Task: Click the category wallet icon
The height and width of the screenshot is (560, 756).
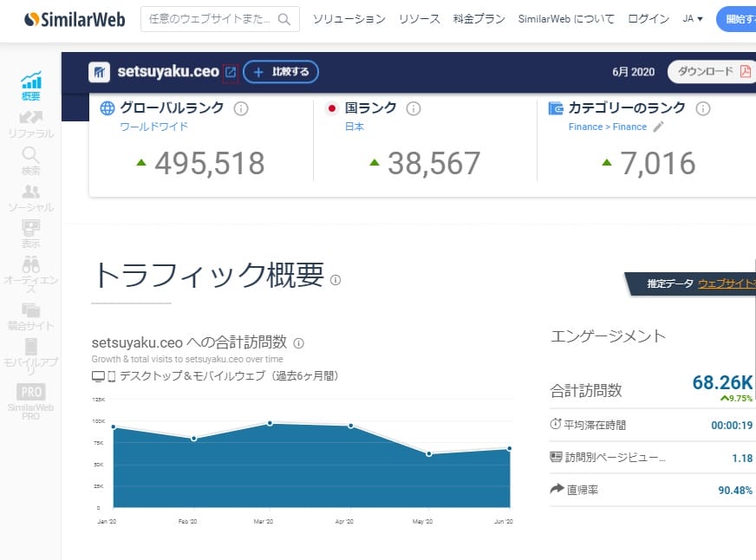Action: [556, 108]
